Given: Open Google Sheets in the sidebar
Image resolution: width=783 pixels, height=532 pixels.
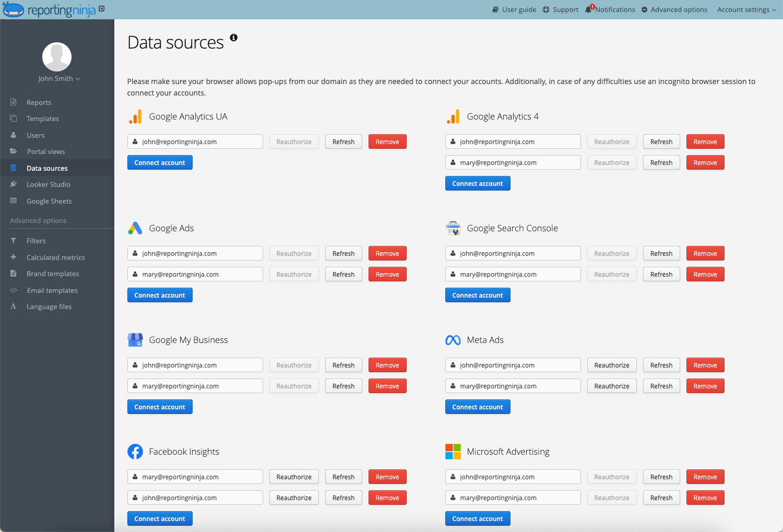Looking at the screenshot, I should (49, 201).
